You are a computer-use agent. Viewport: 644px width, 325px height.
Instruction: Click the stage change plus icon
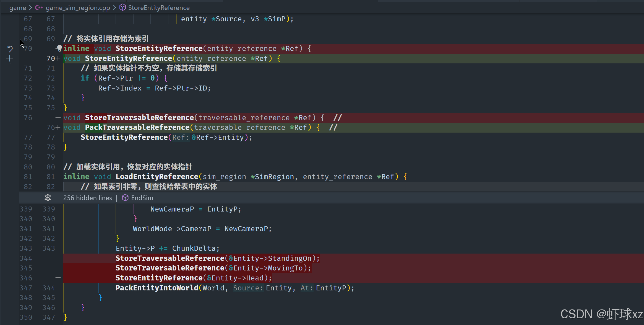tap(10, 58)
